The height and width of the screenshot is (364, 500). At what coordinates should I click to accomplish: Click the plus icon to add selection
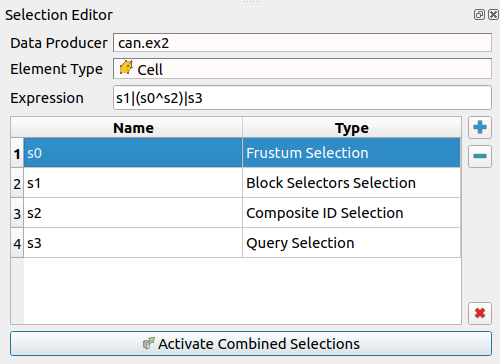[480, 127]
